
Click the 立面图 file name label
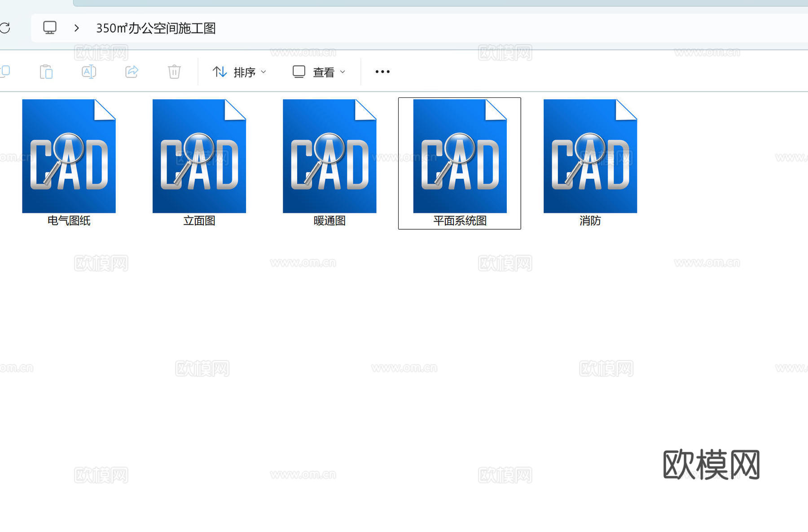199,220
